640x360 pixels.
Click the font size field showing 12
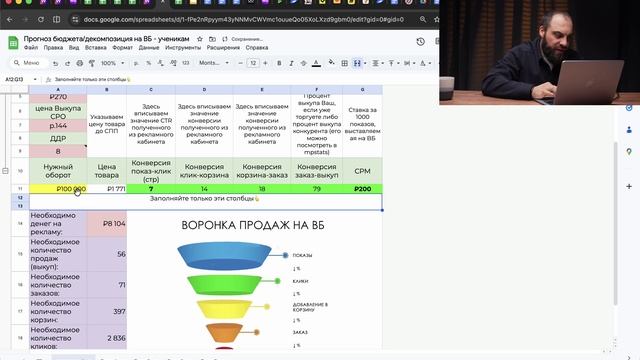click(x=253, y=63)
